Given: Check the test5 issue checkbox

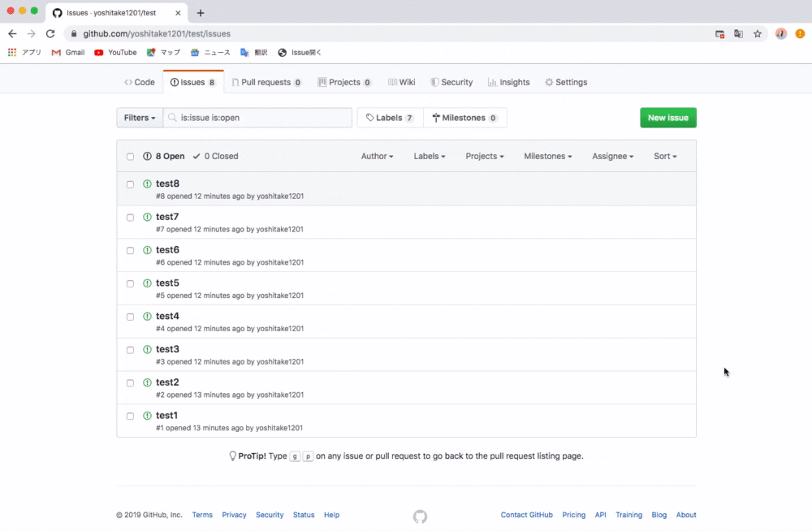Looking at the screenshot, I should coord(130,284).
